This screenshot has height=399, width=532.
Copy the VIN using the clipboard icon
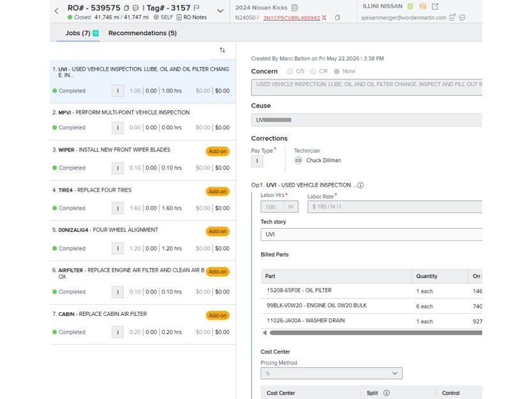(x=337, y=18)
